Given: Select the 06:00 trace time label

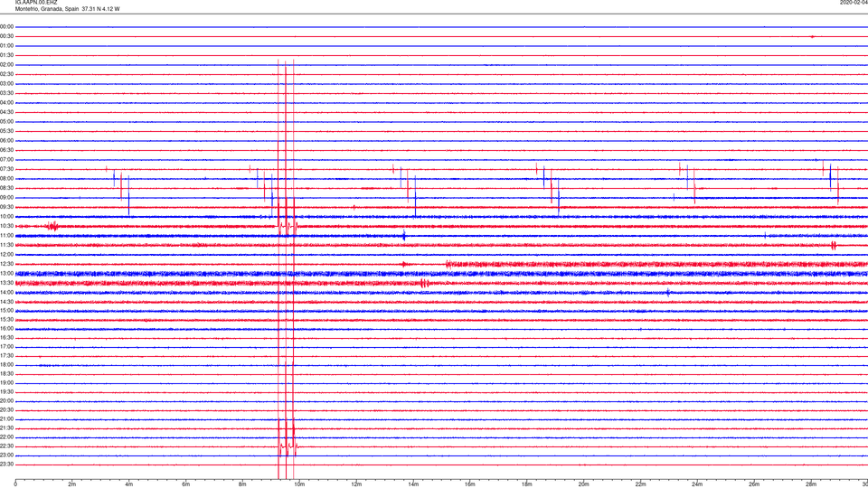Looking at the screenshot, I should 7,141.
